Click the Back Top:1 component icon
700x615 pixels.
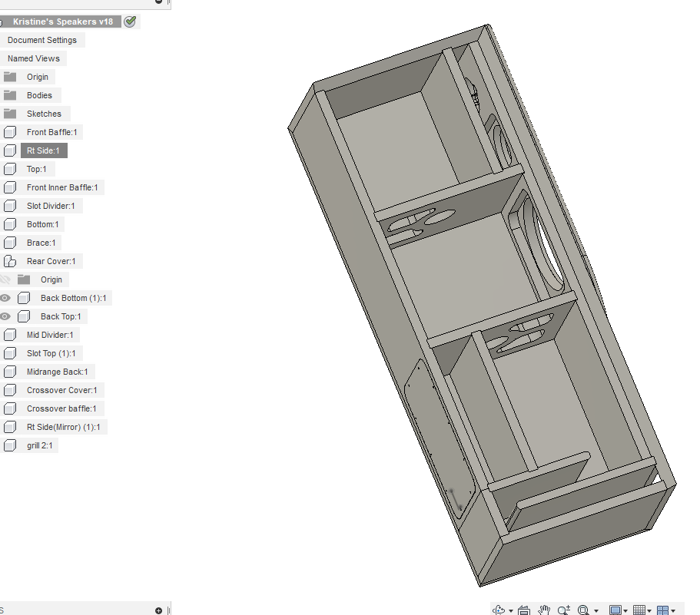tap(24, 316)
